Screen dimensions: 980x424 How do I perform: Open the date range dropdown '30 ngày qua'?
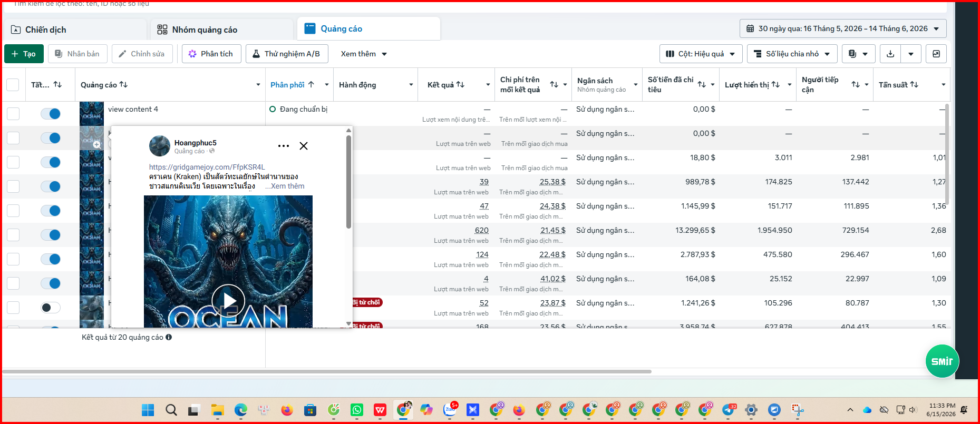point(843,28)
